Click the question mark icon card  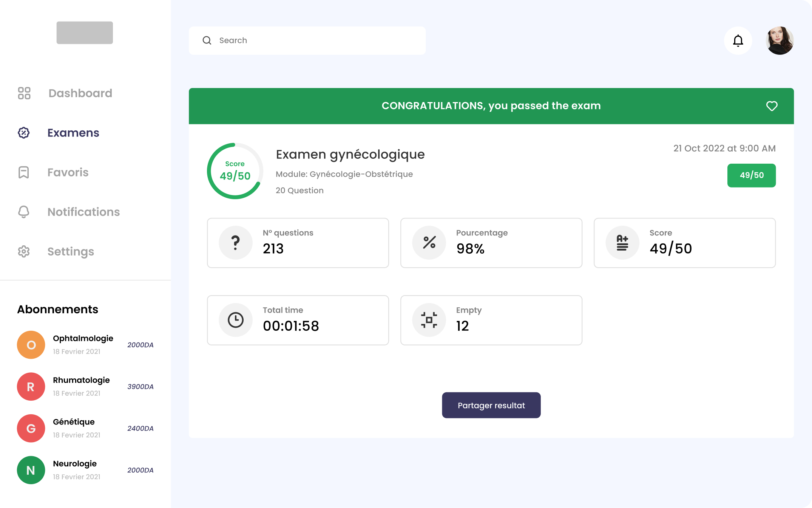pos(236,243)
